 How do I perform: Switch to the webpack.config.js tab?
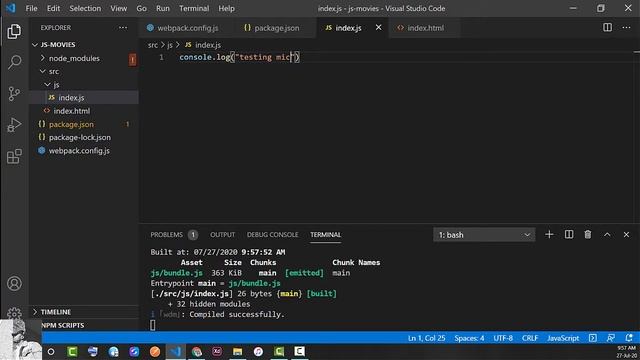[x=188, y=28]
